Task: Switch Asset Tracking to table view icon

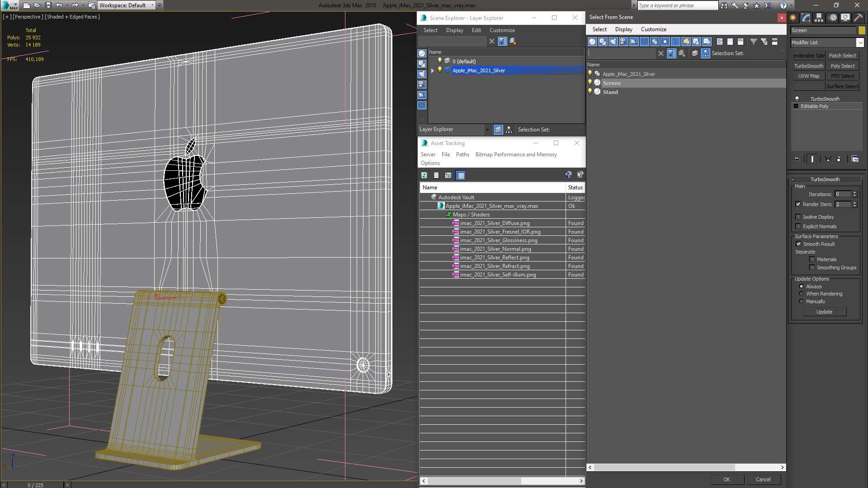Action: point(461,175)
